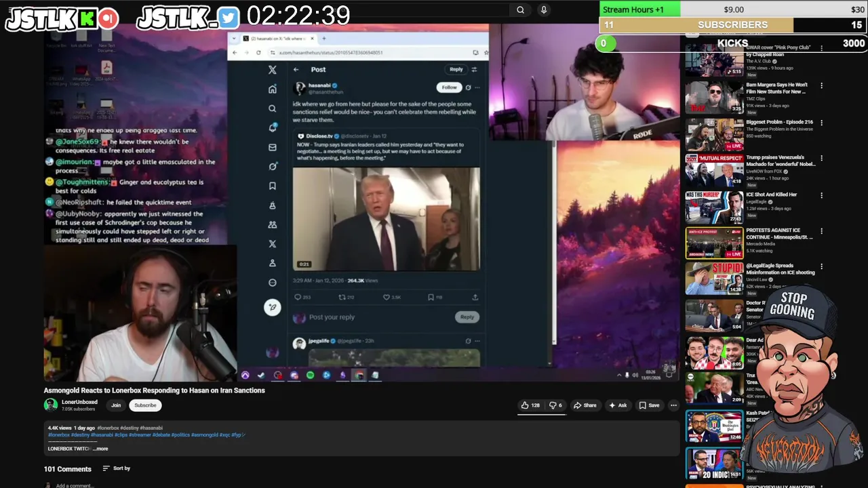Click the Grok icon next to Follow
Screen dimensions: 868x488
[468, 87]
